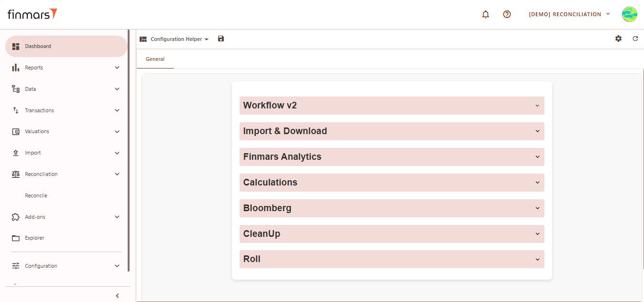Expand the Workflow v2 section
This screenshot has width=644, height=302.
click(x=392, y=106)
